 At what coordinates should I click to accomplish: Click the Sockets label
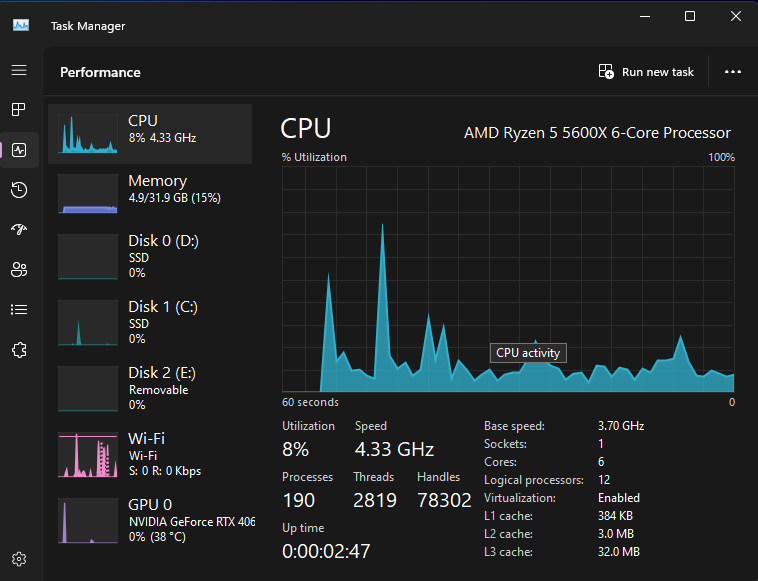(505, 444)
